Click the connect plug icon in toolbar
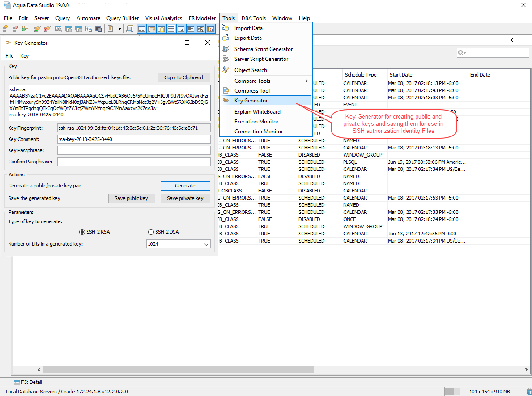Viewport: 532px width, 396px height. [37, 29]
